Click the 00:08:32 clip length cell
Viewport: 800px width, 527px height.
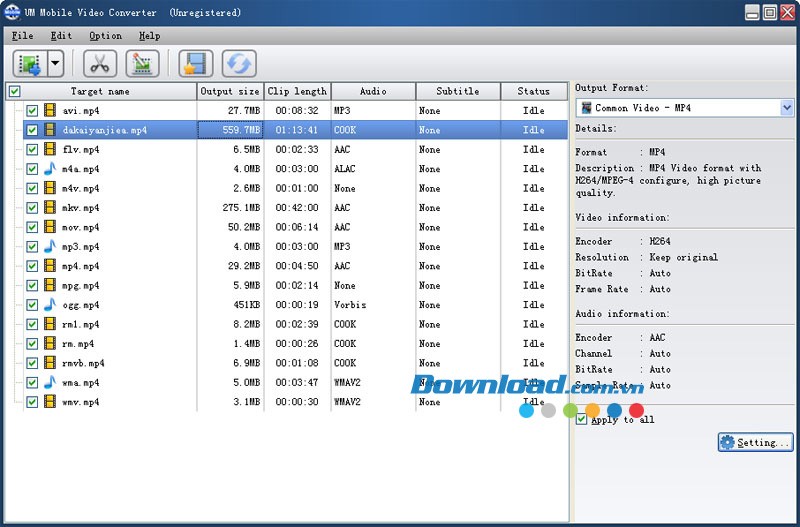coord(297,111)
